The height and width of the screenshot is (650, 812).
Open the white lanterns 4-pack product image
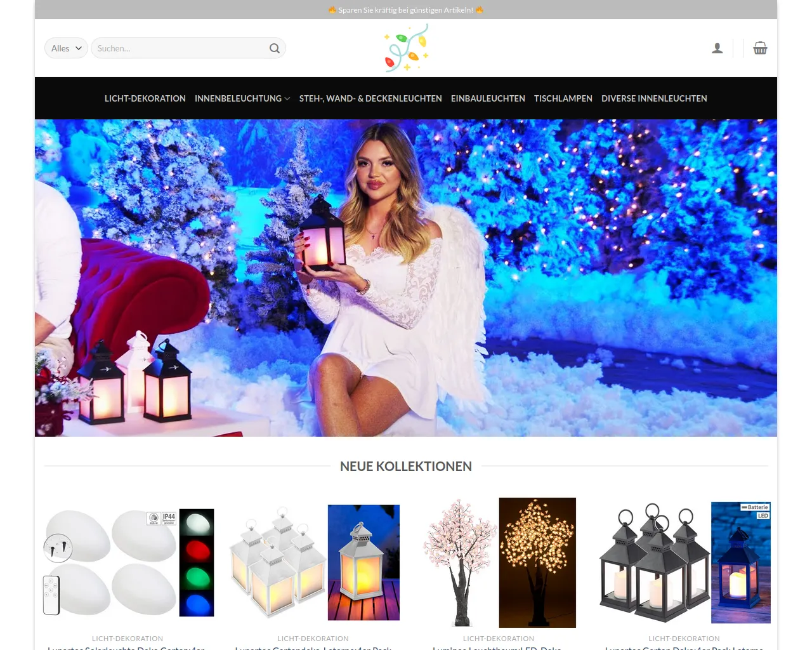pos(313,562)
